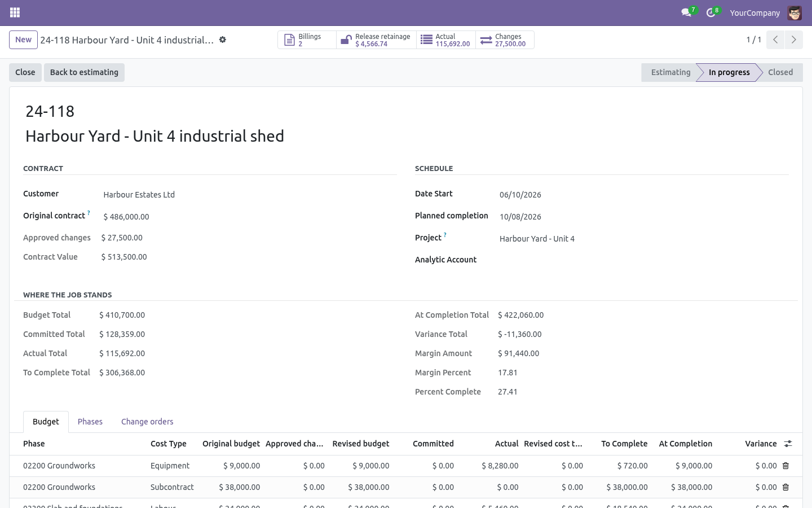Image resolution: width=812 pixels, height=508 pixels.
Task: Click Back to estimating button
Action: pyautogui.click(x=84, y=72)
